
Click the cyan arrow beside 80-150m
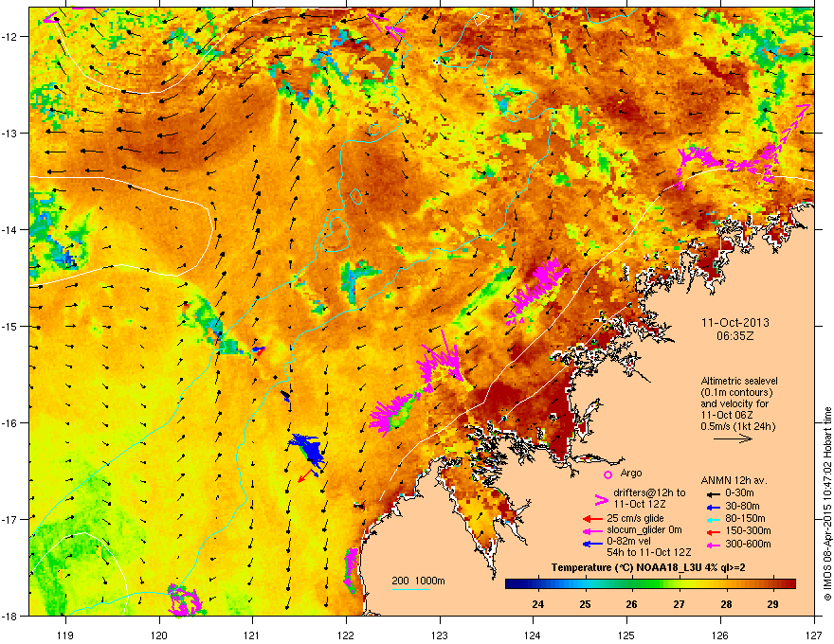[x=713, y=519]
